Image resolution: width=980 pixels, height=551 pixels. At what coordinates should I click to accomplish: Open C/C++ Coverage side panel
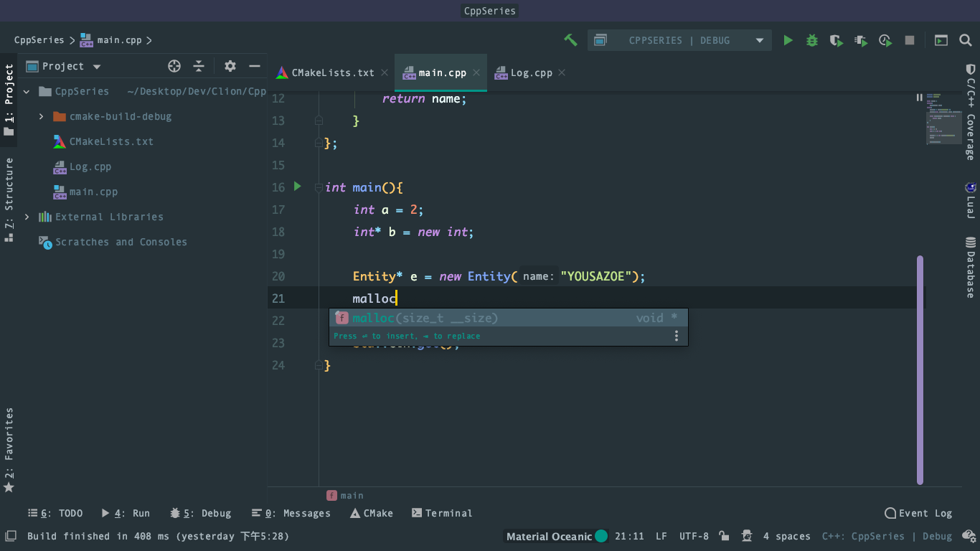pyautogui.click(x=971, y=111)
